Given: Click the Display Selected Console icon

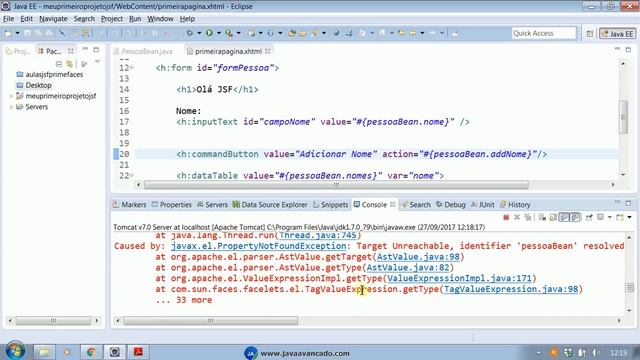Looking at the screenshot, I should point(600,217).
